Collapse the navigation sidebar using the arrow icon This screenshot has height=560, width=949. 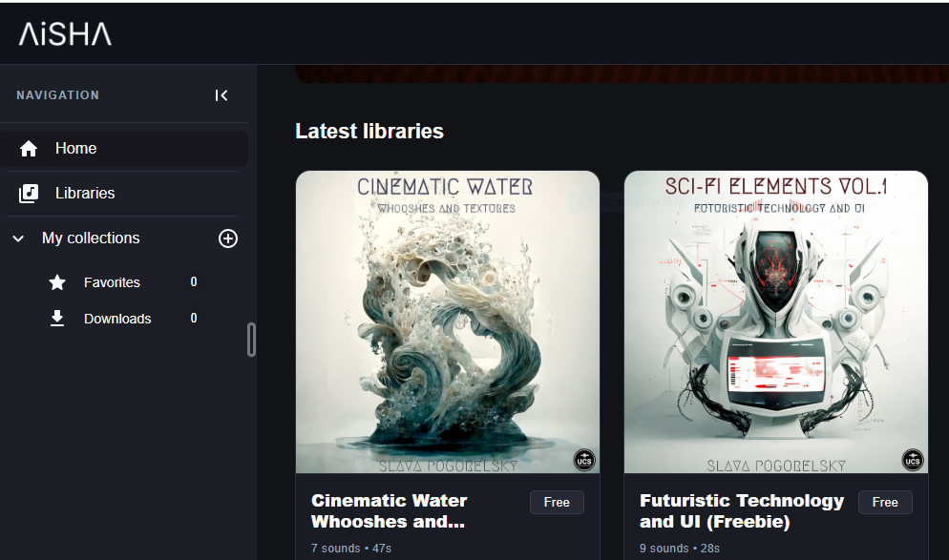(221, 95)
